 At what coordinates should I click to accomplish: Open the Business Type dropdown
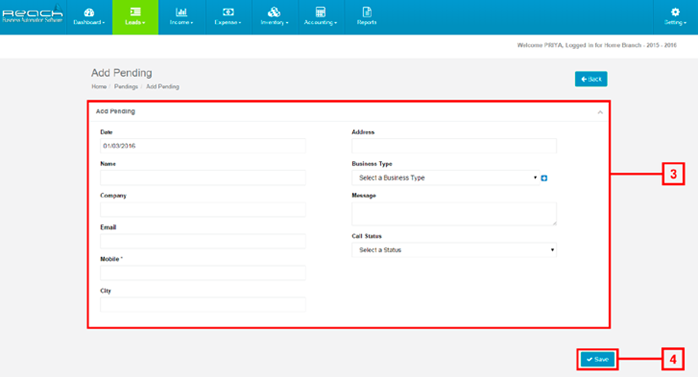click(x=446, y=178)
